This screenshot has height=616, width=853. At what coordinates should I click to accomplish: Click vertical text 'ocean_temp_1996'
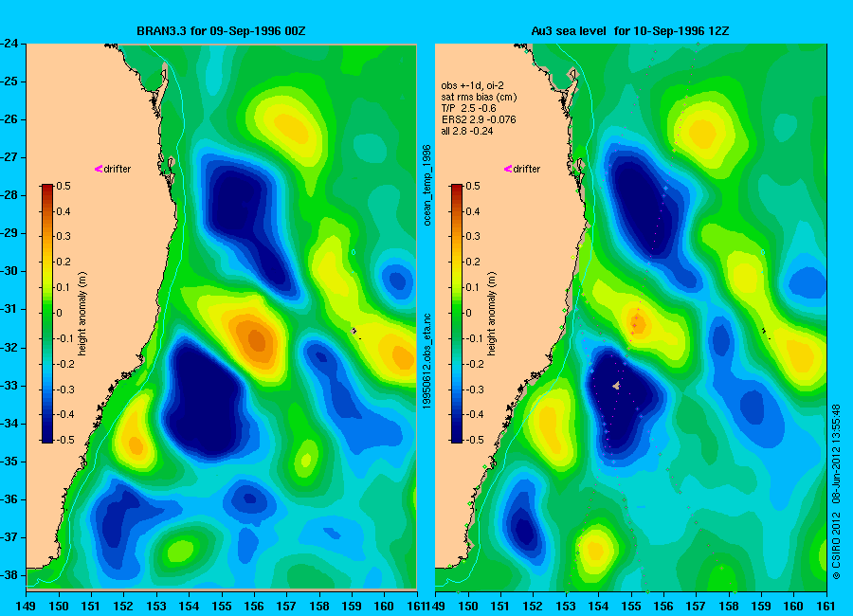click(427, 185)
